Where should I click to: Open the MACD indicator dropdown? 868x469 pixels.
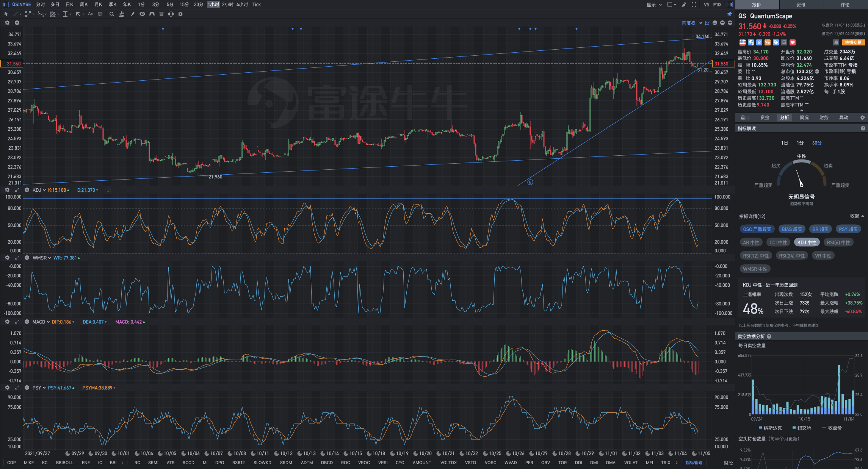[41, 322]
